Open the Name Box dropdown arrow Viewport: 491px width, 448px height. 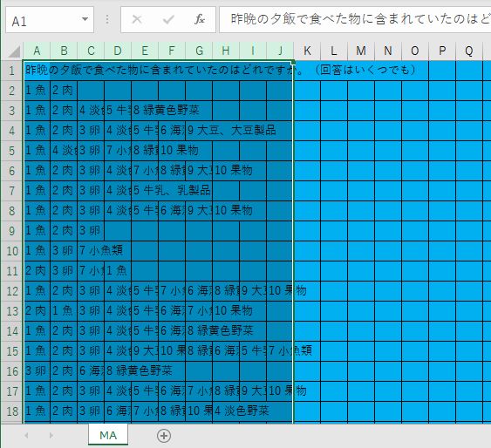(x=85, y=19)
